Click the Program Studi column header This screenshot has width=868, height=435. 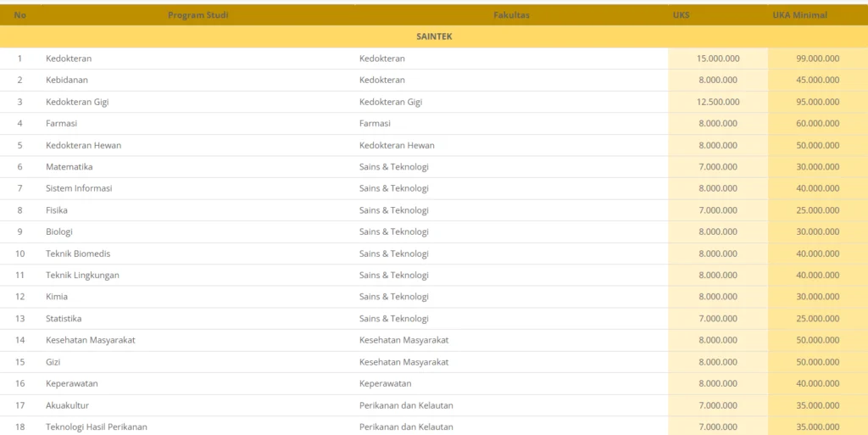click(198, 15)
